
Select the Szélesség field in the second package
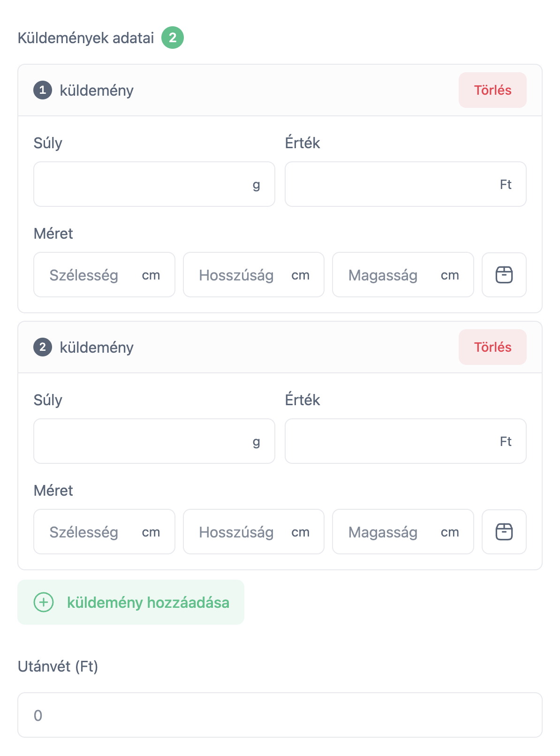point(104,531)
